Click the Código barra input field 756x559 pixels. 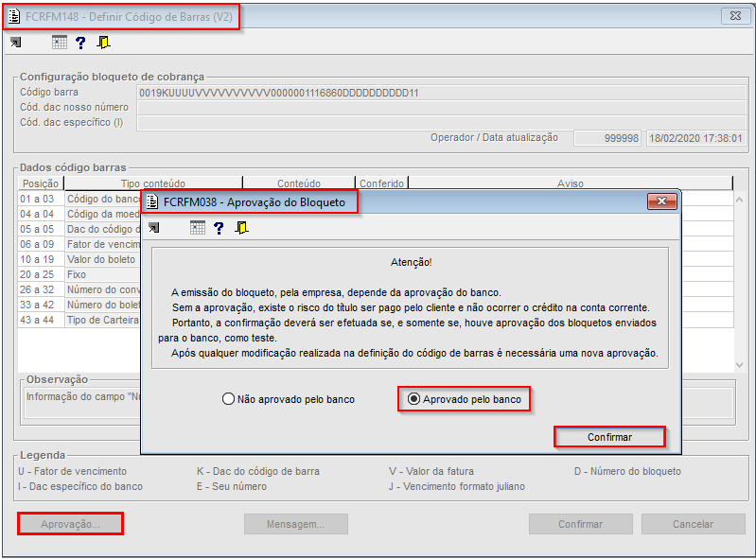[x=442, y=93]
